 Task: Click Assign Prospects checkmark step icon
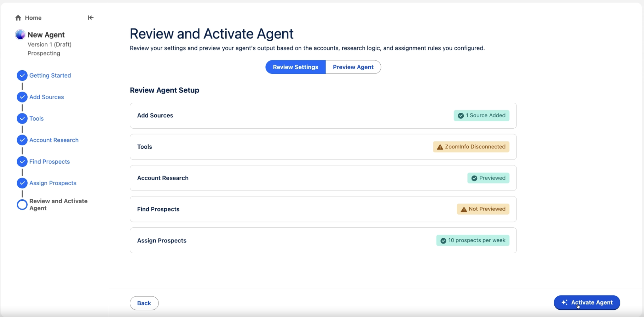22,183
